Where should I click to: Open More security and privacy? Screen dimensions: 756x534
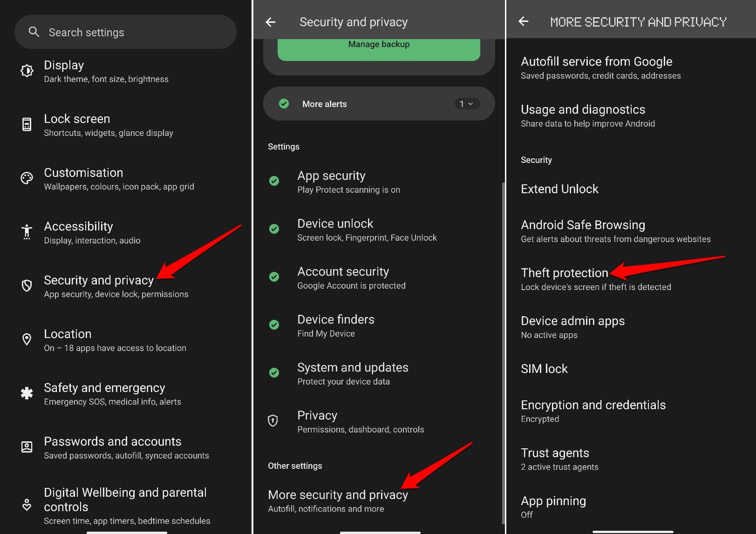coord(379,500)
